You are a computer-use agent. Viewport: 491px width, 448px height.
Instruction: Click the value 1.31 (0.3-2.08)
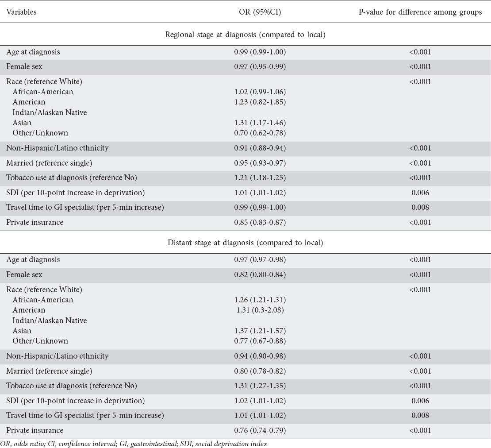click(x=260, y=310)
